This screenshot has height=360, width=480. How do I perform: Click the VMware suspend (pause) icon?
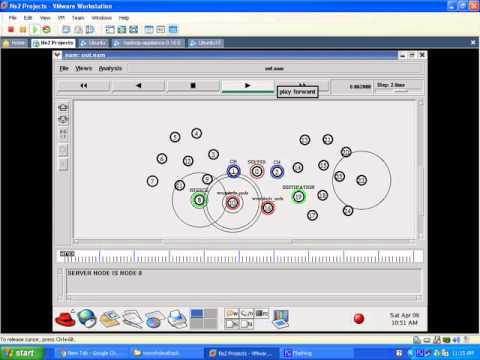pos(23,29)
